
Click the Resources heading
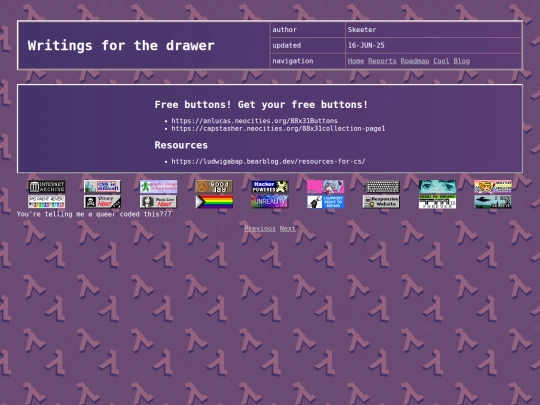click(181, 145)
